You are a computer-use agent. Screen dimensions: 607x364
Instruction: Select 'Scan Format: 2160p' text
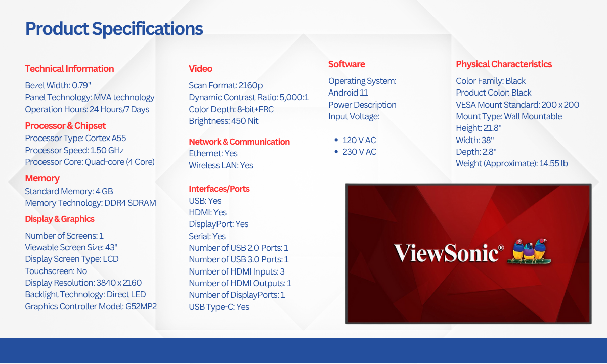226,85
